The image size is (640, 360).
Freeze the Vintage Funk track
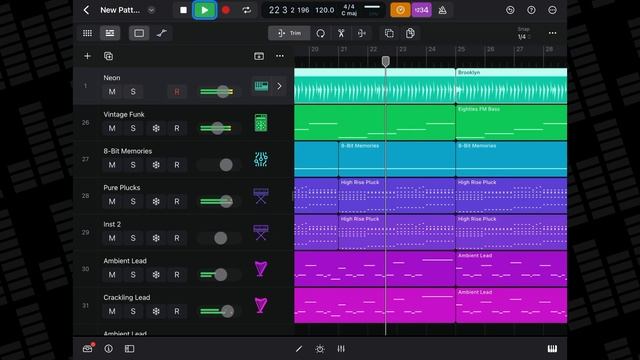click(x=156, y=128)
